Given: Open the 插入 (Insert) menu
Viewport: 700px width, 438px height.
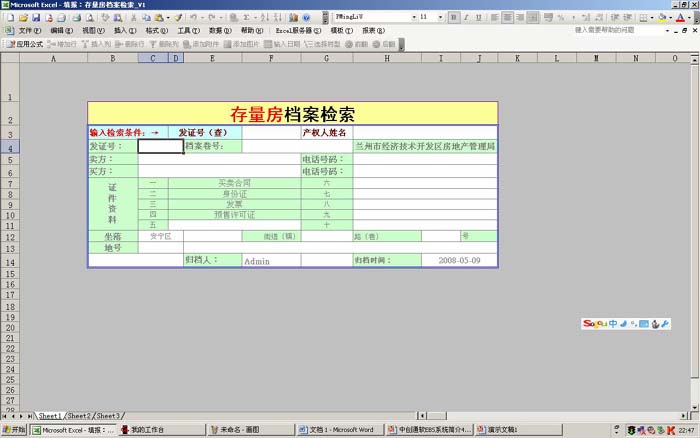Looking at the screenshot, I should [x=125, y=31].
